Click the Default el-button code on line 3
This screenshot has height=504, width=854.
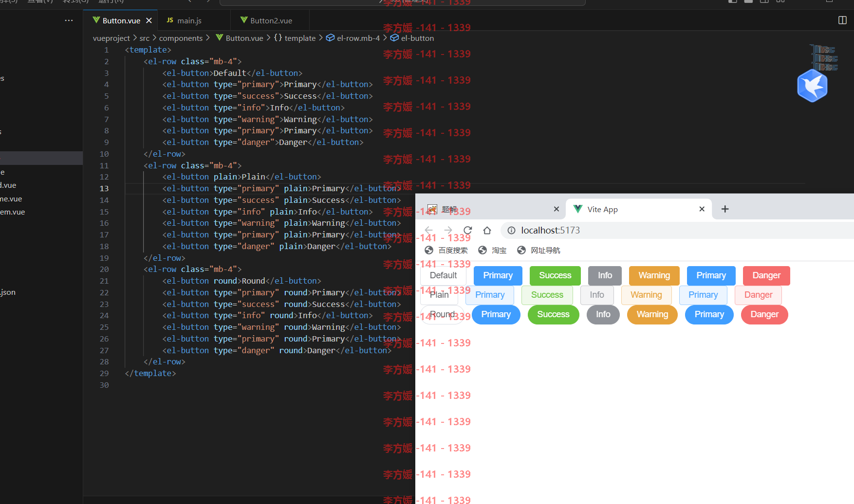click(232, 73)
